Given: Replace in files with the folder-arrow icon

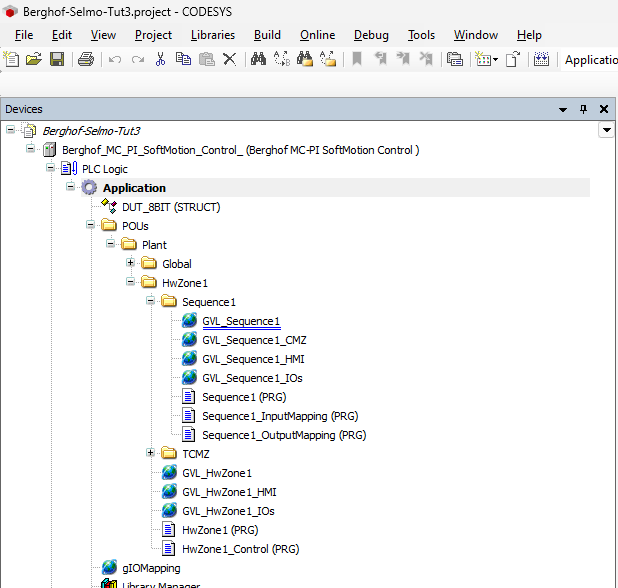Looking at the screenshot, I should [328, 60].
